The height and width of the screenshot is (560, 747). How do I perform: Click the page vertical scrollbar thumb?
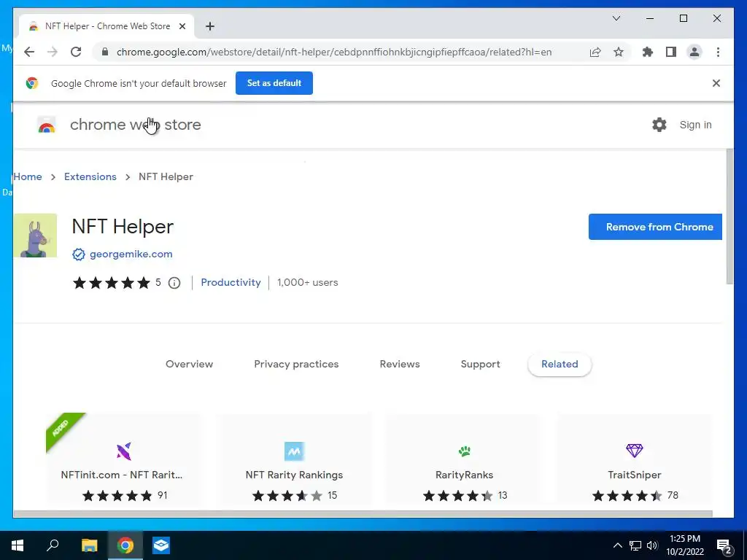click(x=729, y=217)
